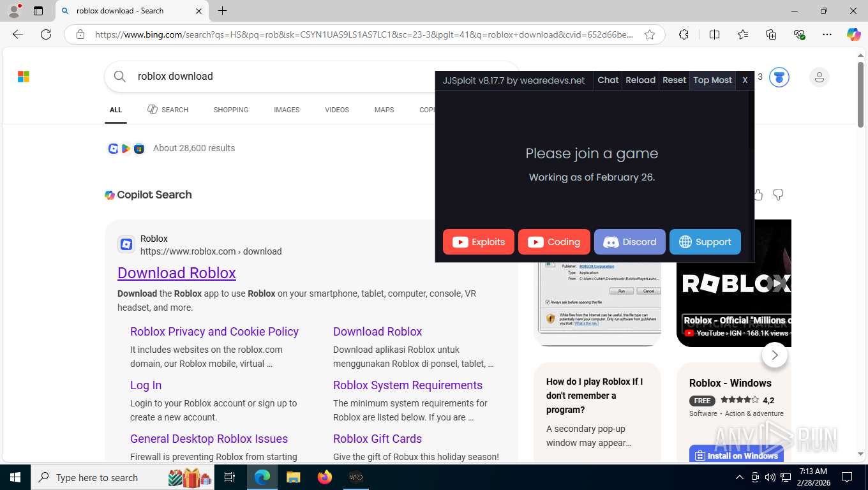Switch to the SEARCH tab
Screen dimensions: 868x490
(168, 110)
